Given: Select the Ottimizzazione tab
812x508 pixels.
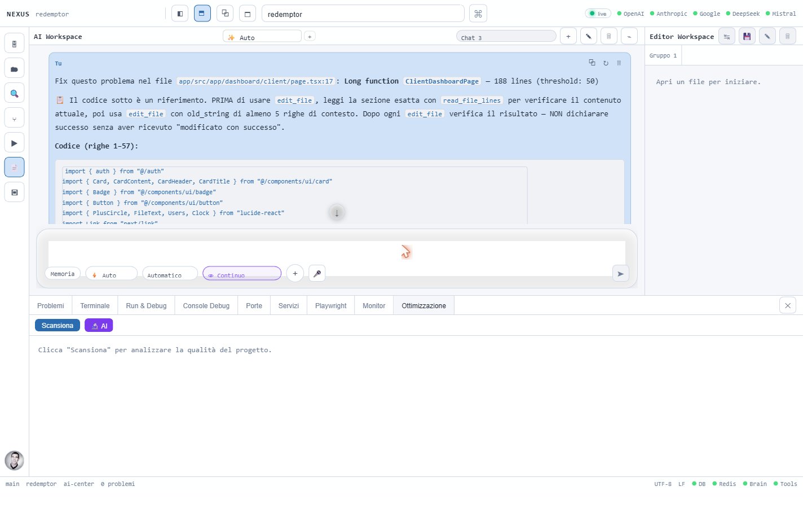Looking at the screenshot, I should pos(423,305).
